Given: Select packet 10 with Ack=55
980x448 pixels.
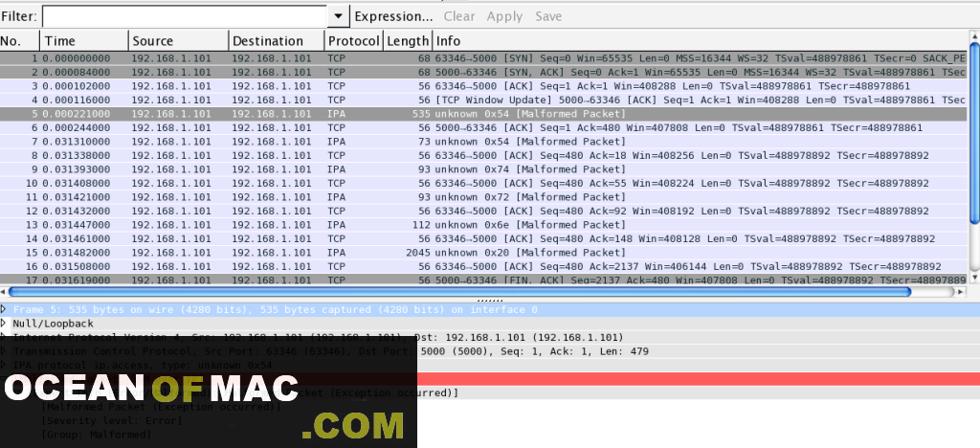Looking at the screenshot, I should pyautogui.click(x=483, y=183).
